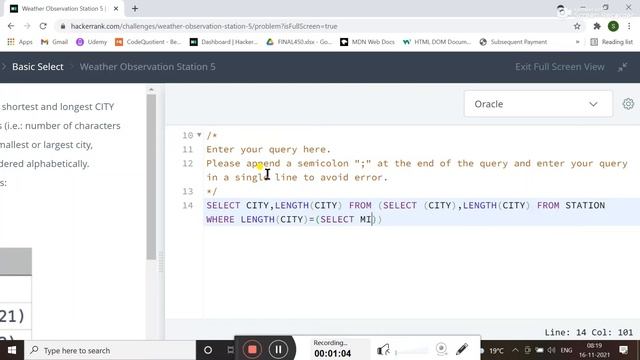Place cursor in the SQL query line
This screenshot has height=360, width=640.
[422, 212]
